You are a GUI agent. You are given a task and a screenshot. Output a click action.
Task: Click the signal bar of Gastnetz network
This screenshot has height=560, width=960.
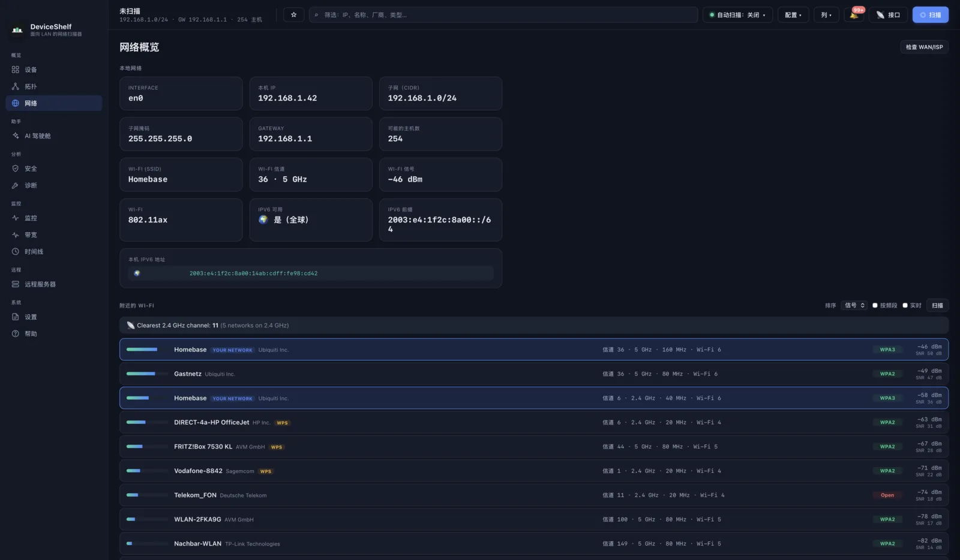pos(147,374)
